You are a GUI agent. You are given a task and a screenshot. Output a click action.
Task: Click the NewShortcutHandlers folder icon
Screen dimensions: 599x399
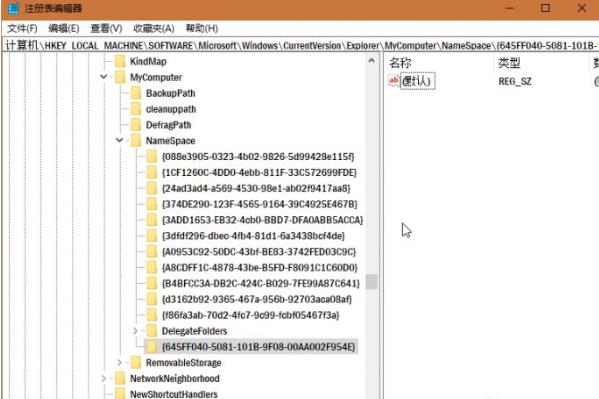(120, 394)
